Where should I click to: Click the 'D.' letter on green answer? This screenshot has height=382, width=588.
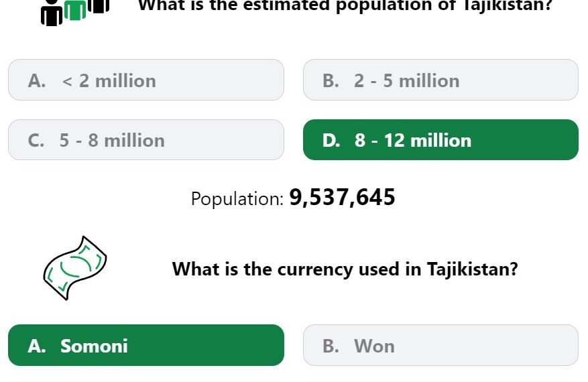coord(331,141)
